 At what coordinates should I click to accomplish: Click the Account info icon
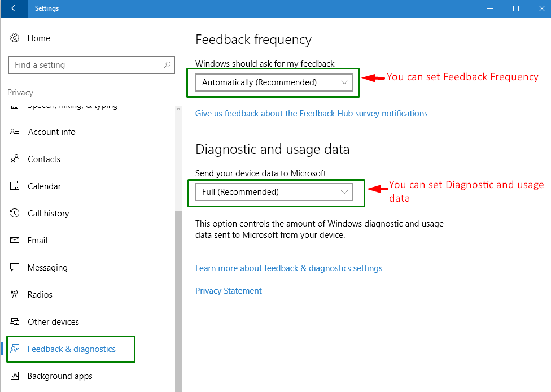[15, 132]
